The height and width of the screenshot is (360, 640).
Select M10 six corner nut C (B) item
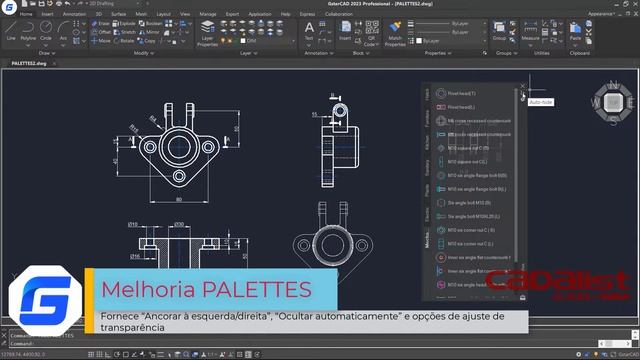(x=465, y=230)
